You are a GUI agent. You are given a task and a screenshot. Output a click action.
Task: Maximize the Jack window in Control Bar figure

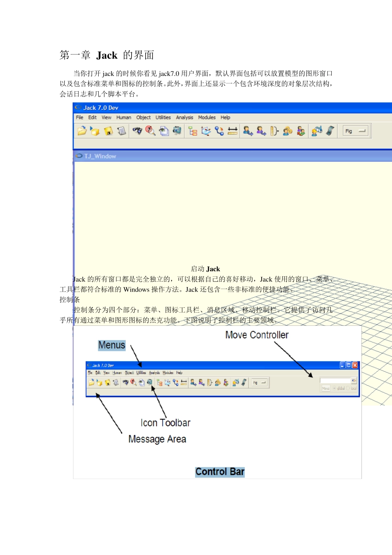coord(349,365)
